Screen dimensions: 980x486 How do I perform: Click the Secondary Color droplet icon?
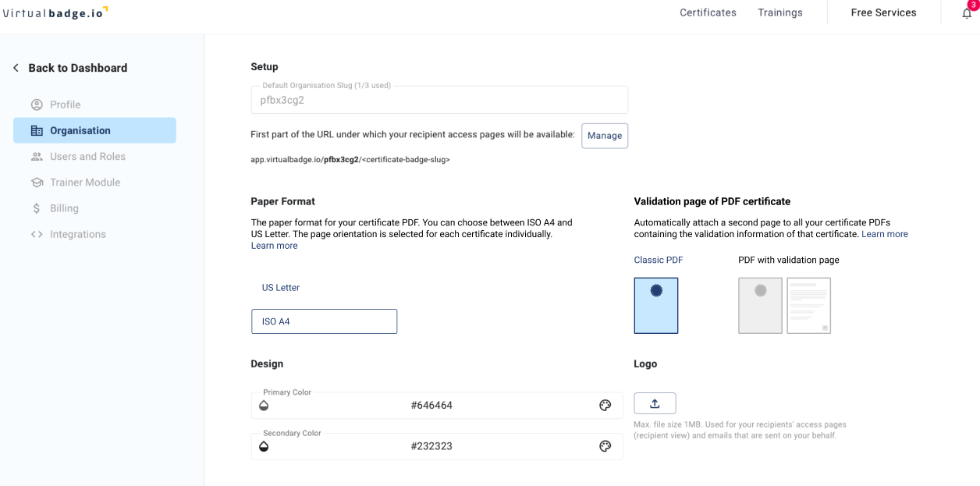264,445
